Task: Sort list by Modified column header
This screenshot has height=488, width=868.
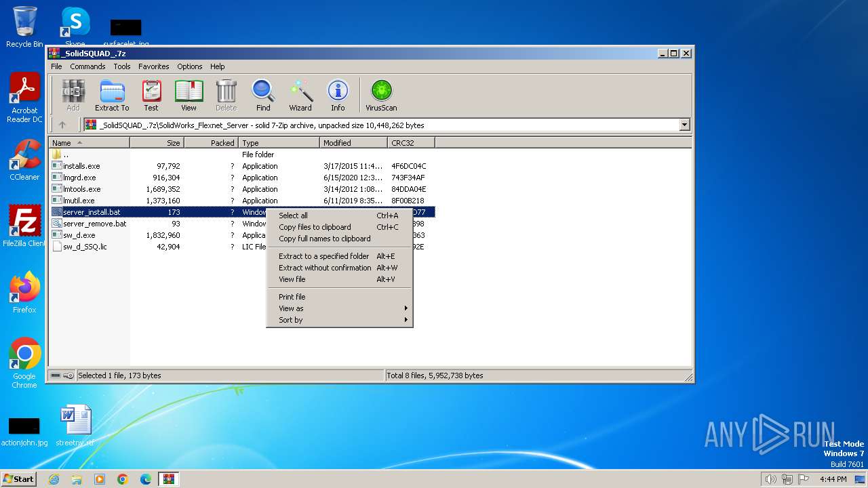Action: point(353,143)
